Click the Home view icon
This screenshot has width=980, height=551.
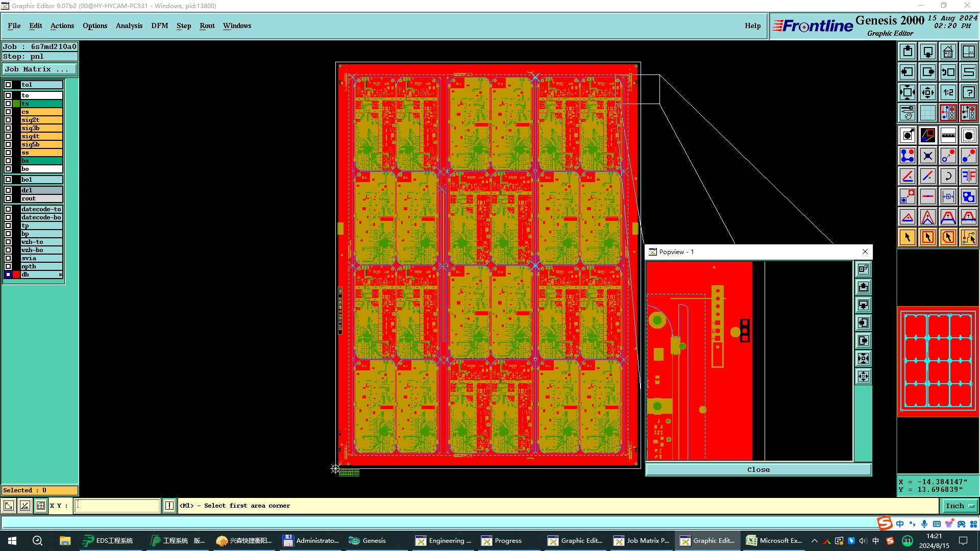(948, 52)
